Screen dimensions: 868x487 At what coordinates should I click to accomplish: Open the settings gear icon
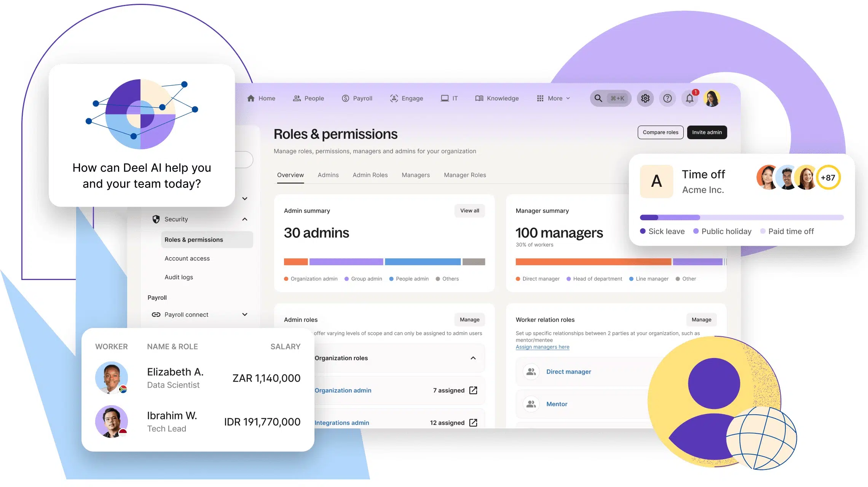click(645, 99)
